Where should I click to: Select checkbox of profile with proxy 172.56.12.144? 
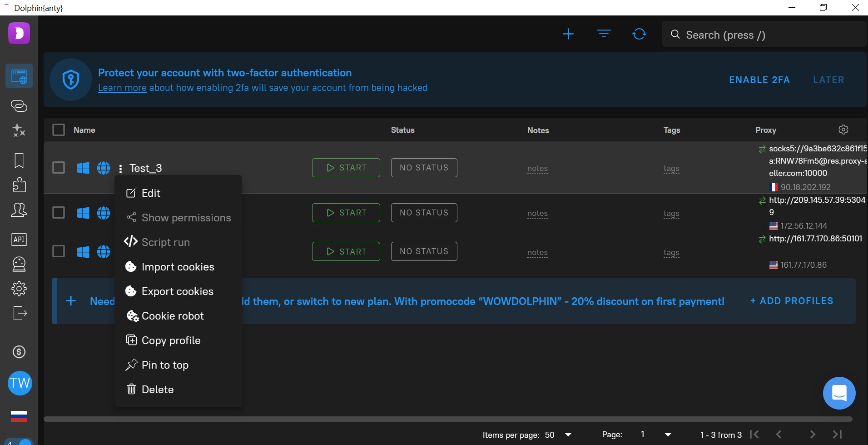[59, 213]
